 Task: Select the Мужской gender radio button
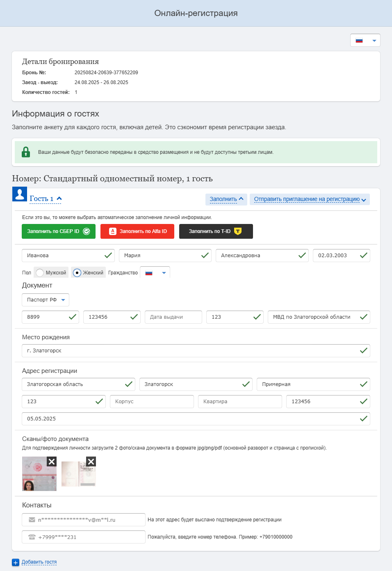coord(40,273)
